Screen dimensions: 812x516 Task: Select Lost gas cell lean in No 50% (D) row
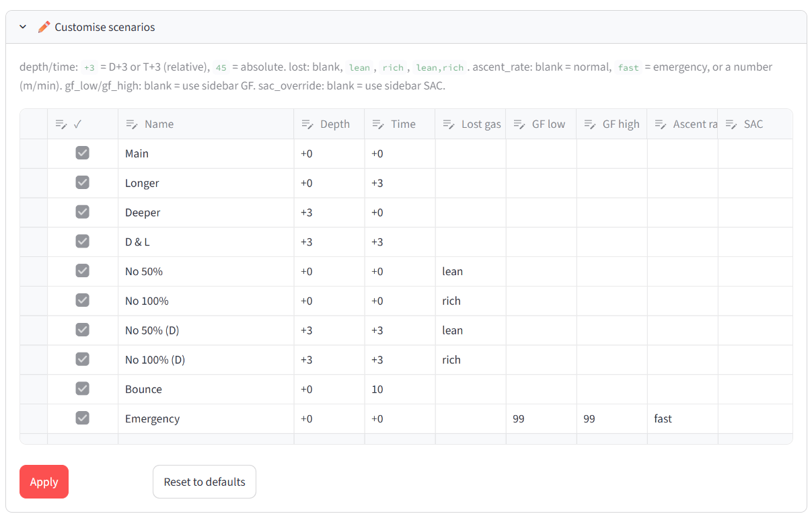pyautogui.click(x=470, y=330)
